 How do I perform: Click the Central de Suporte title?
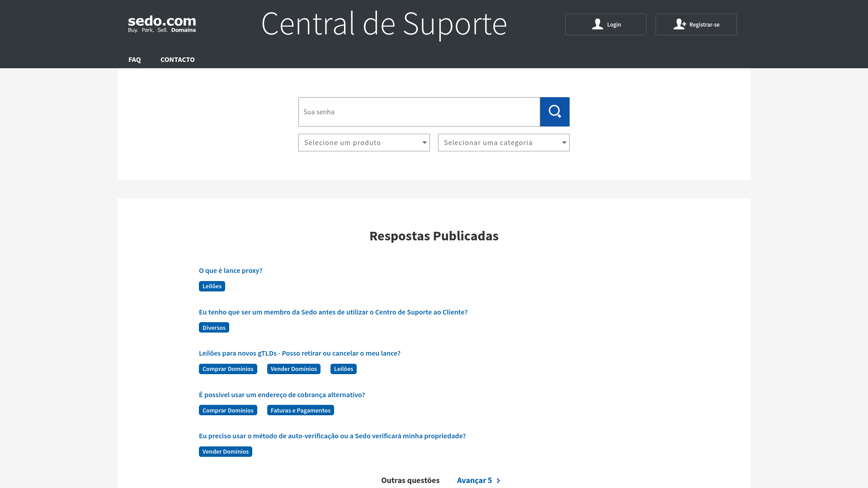pyautogui.click(x=384, y=23)
